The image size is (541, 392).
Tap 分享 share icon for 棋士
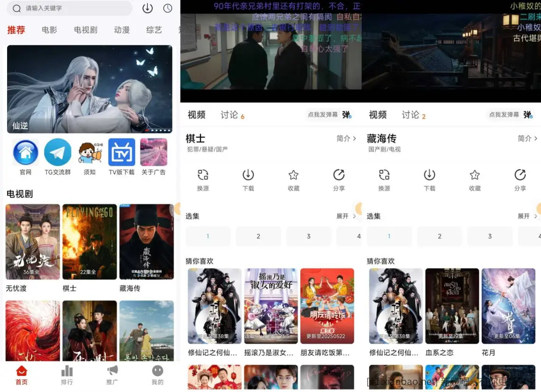coord(339,175)
